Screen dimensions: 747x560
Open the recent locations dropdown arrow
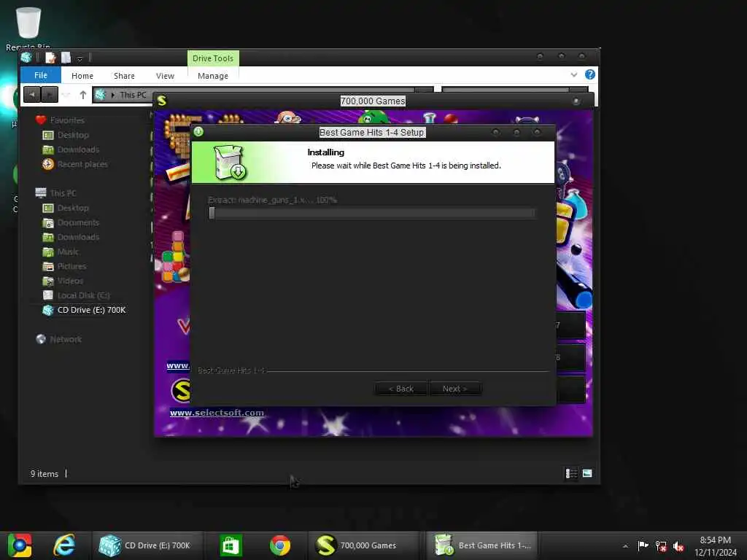[66, 96]
